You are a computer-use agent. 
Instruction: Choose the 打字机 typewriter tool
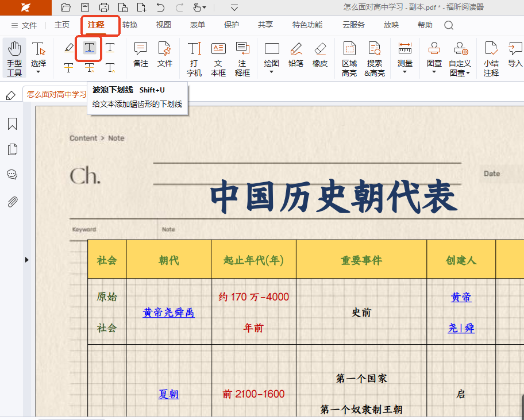194,59
